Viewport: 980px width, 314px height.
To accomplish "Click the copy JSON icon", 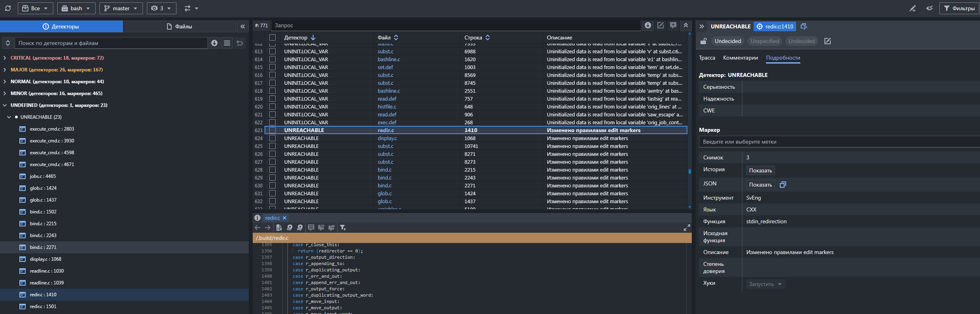I will point(783,185).
